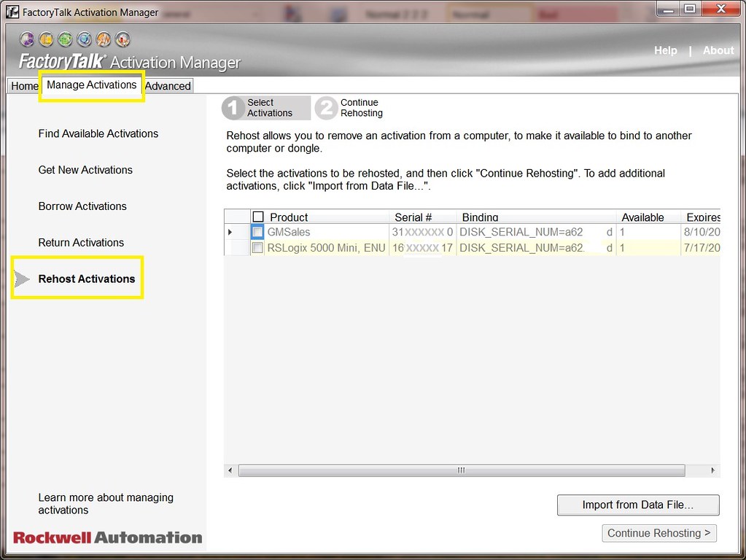The height and width of the screenshot is (560, 746).
Task: Open the Manage Activations tab
Action: [x=91, y=85]
